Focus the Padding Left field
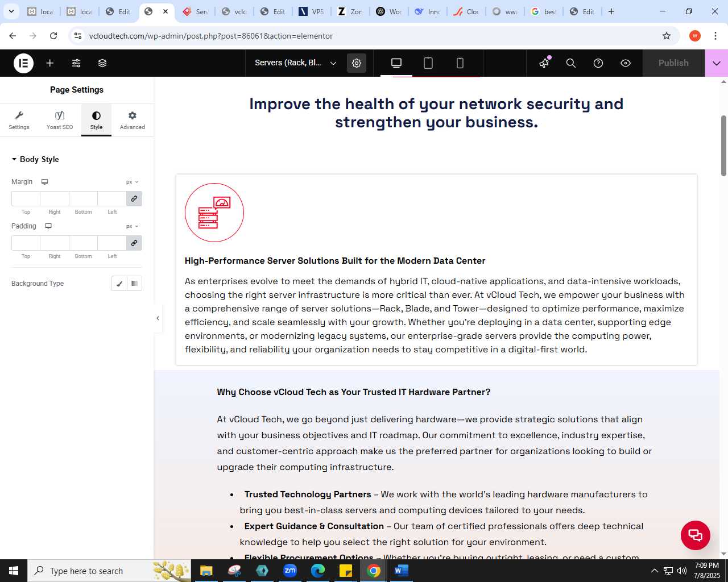Image resolution: width=728 pixels, height=582 pixels. click(x=112, y=243)
